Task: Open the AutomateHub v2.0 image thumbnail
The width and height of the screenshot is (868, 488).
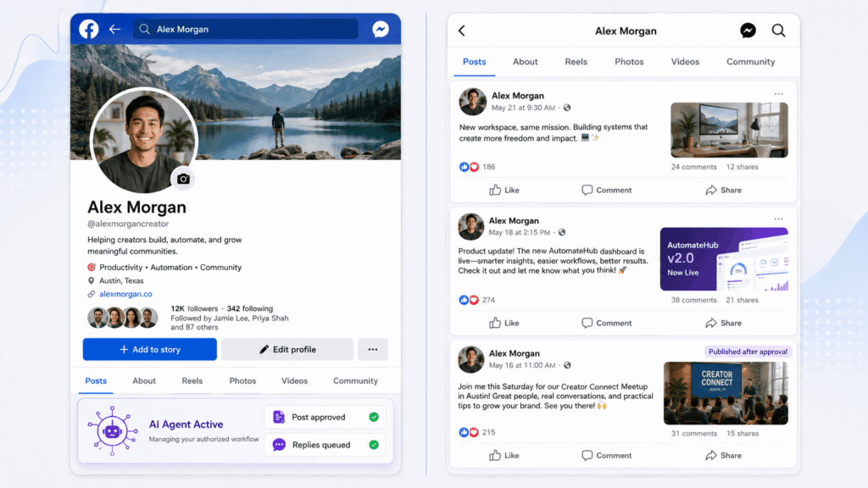Action: click(x=724, y=259)
